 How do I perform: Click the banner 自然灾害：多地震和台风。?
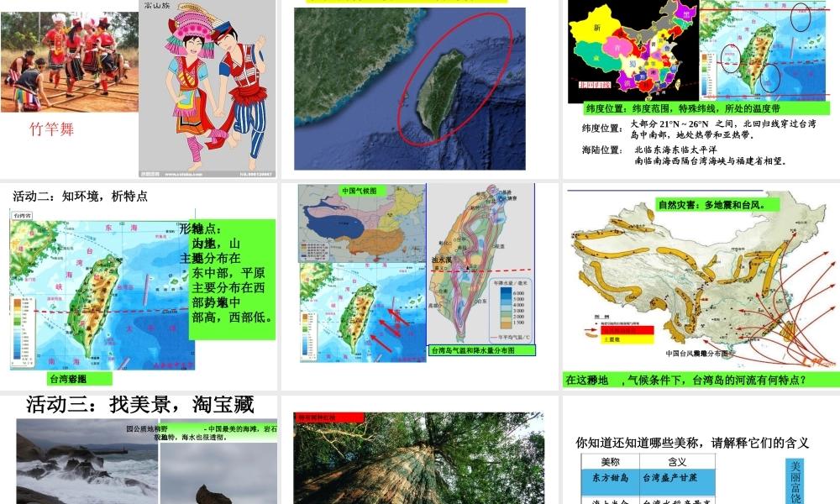(718, 205)
